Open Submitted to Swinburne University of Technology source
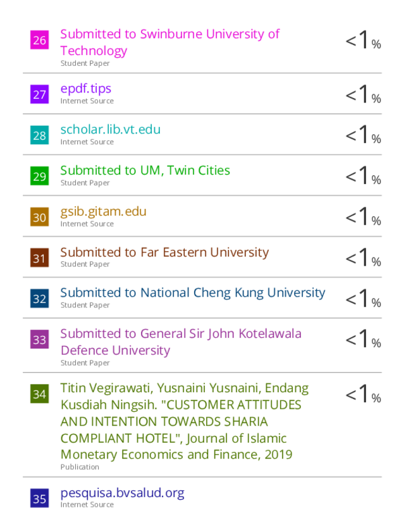 (170, 42)
